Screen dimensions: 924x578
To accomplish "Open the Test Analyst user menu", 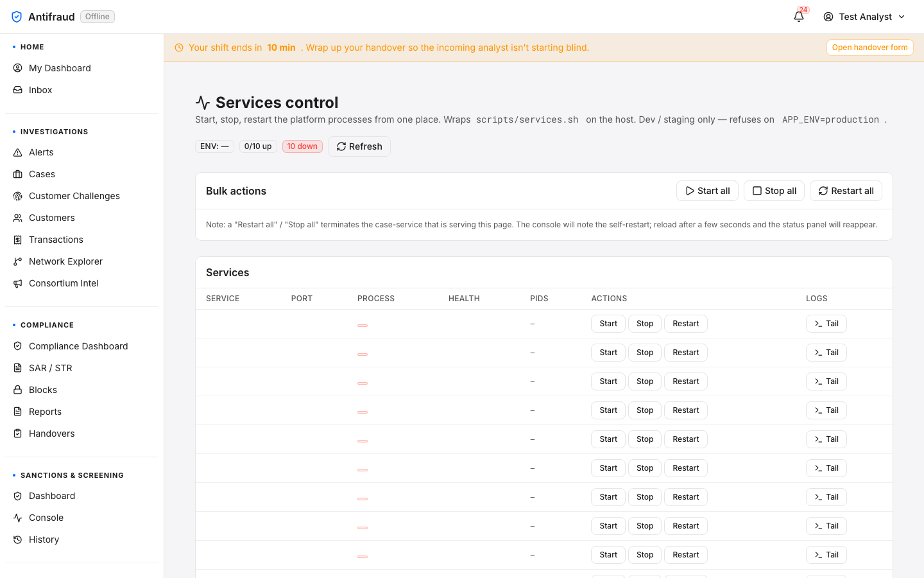I will point(864,17).
